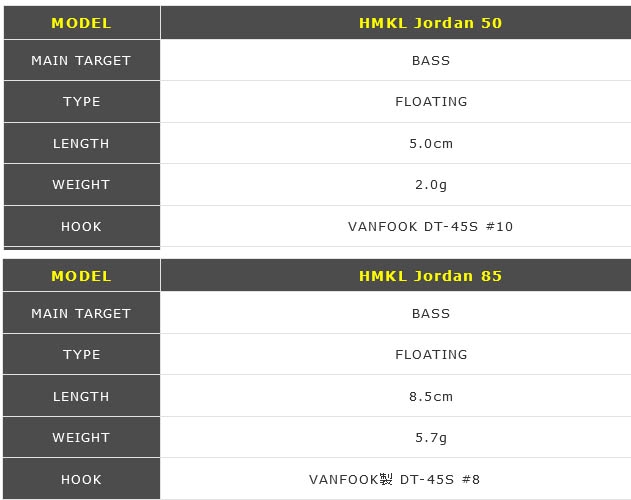This screenshot has height=500, width=631.
Task: Click BASS value under Jordan 85
Action: (x=431, y=313)
